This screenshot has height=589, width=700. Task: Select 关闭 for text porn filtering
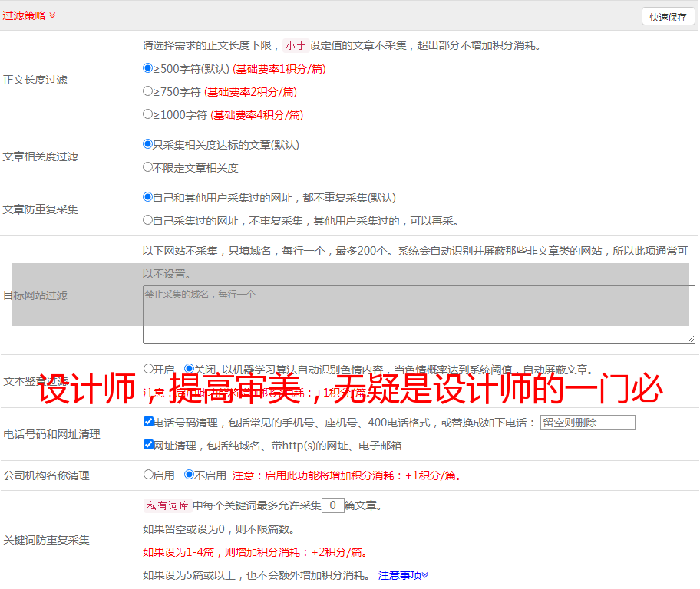click(190, 369)
